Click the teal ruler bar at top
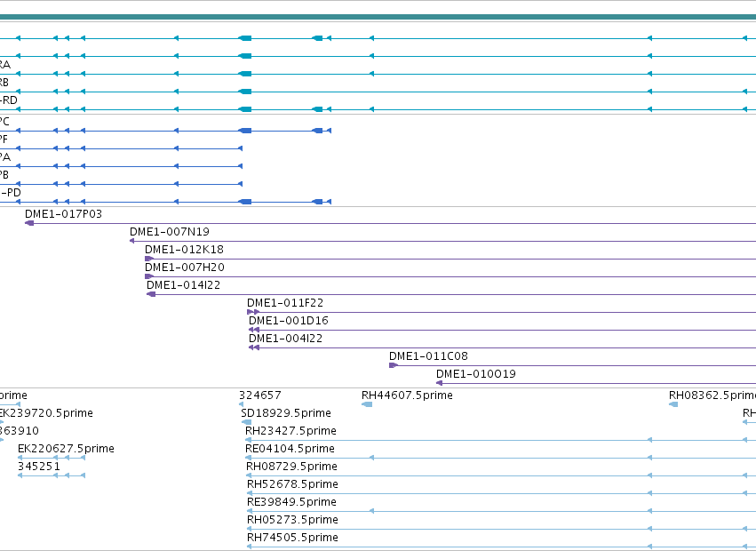Screen dimensions: 756x551 pyautogui.click(x=378, y=17)
